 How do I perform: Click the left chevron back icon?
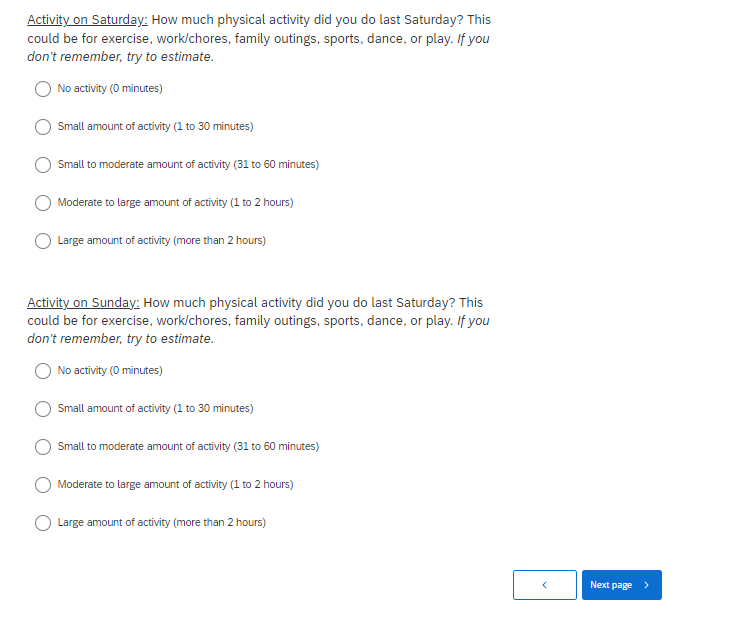click(x=545, y=585)
